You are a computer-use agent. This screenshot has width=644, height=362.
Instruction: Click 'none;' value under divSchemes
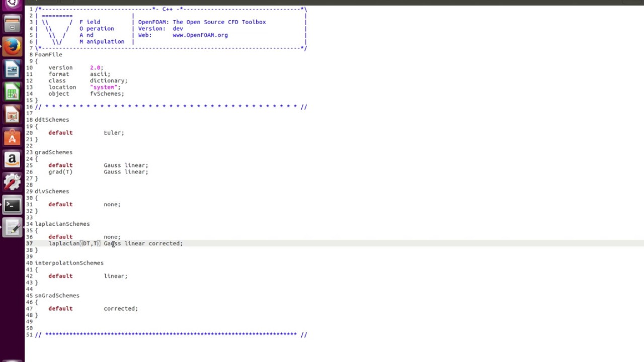112,204
